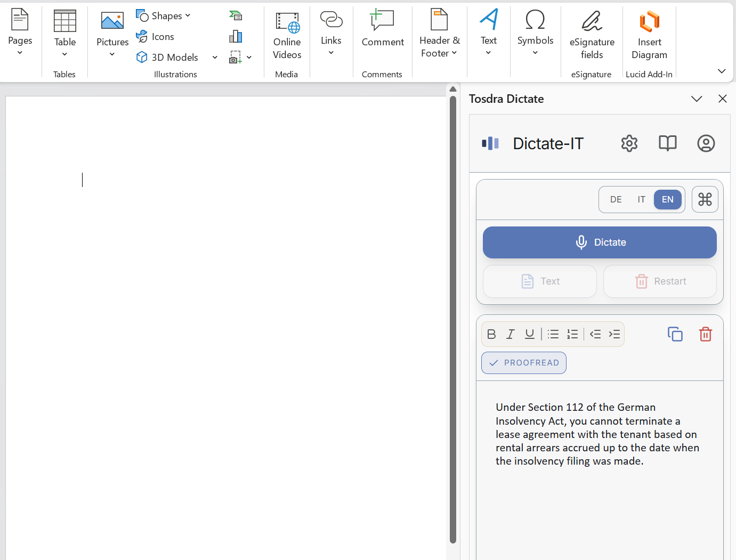Insert 3D Models
Image resolution: width=736 pixels, height=560 pixels.
click(167, 57)
